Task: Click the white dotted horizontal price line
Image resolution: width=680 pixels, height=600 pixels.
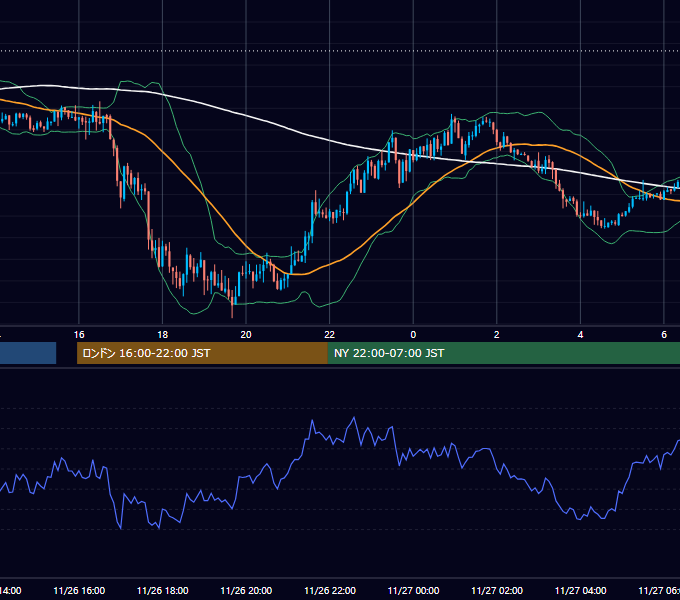Action: (340, 51)
